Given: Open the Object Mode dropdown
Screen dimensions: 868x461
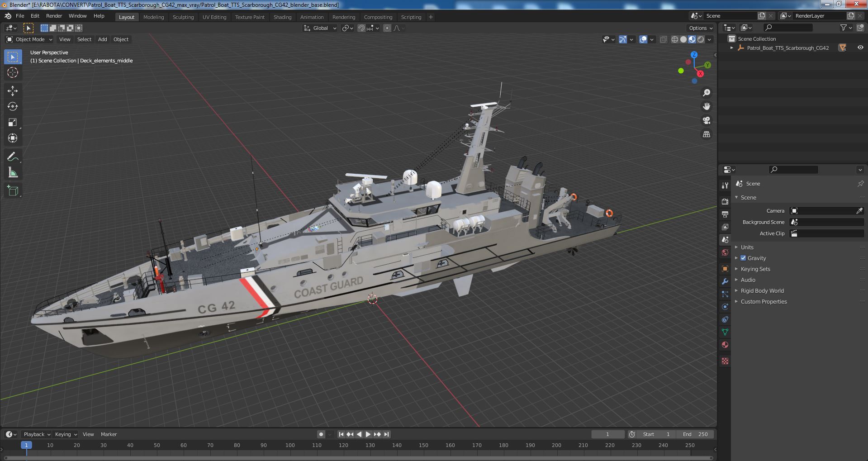Looking at the screenshot, I should (x=29, y=39).
